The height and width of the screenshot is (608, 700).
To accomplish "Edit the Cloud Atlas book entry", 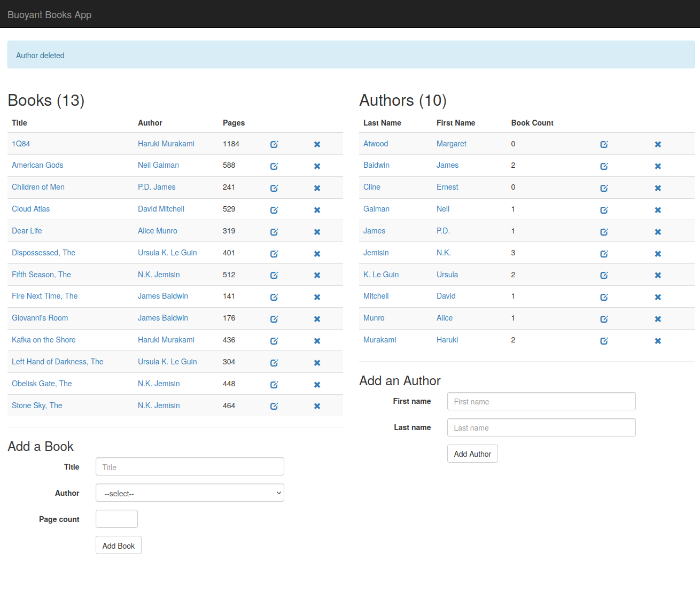I will click(274, 210).
